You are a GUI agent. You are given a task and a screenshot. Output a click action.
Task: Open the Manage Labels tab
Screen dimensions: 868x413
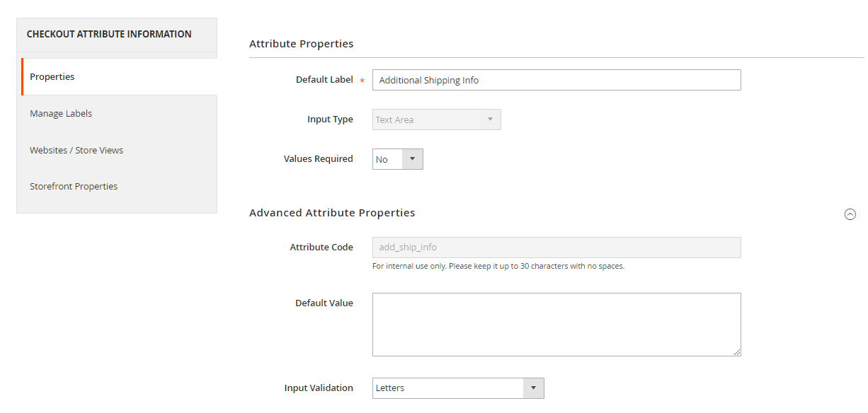[x=61, y=114]
